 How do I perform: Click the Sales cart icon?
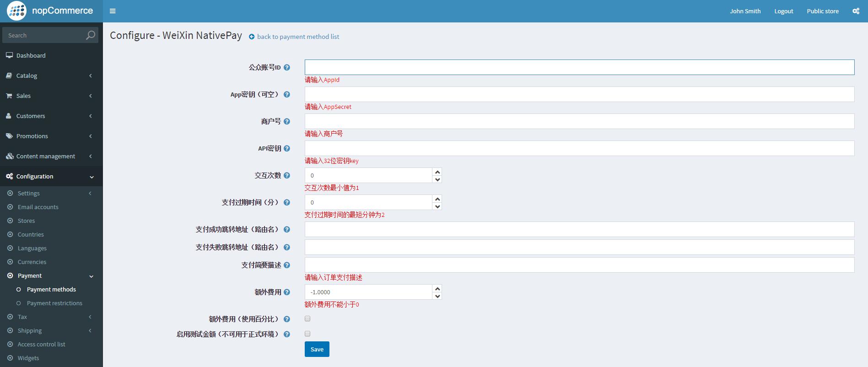(9, 96)
